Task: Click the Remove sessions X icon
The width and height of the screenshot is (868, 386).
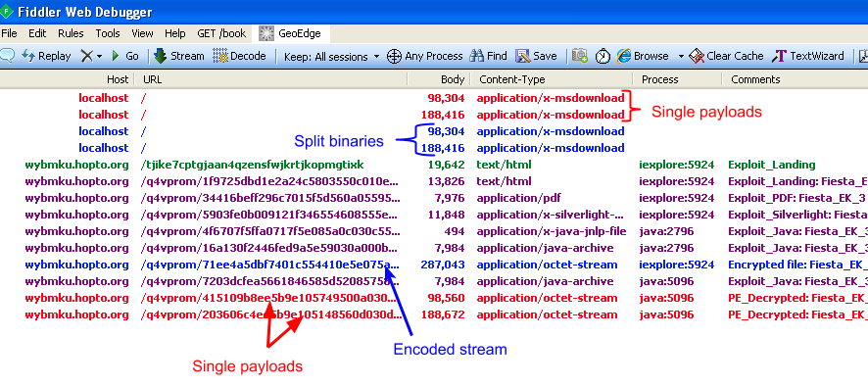Action: pyautogui.click(x=87, y=56)
